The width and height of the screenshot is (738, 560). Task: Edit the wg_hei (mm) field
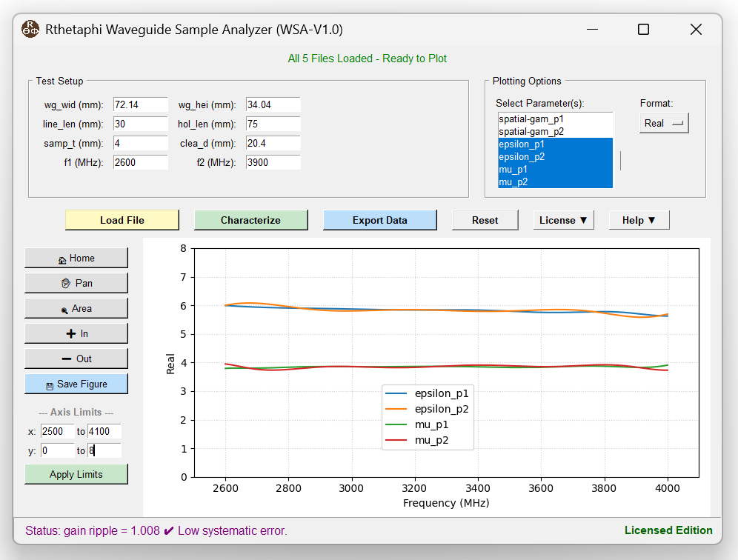273,104
